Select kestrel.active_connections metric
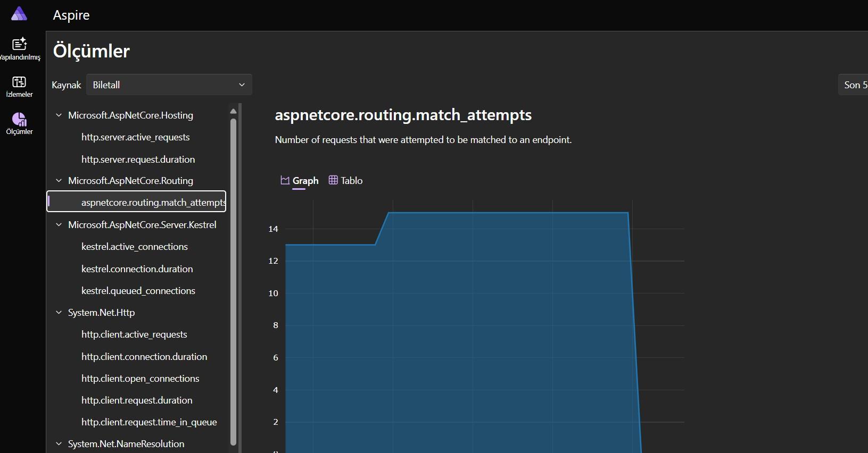The width and height of the screenshot is (868, 453). [134, 247]
